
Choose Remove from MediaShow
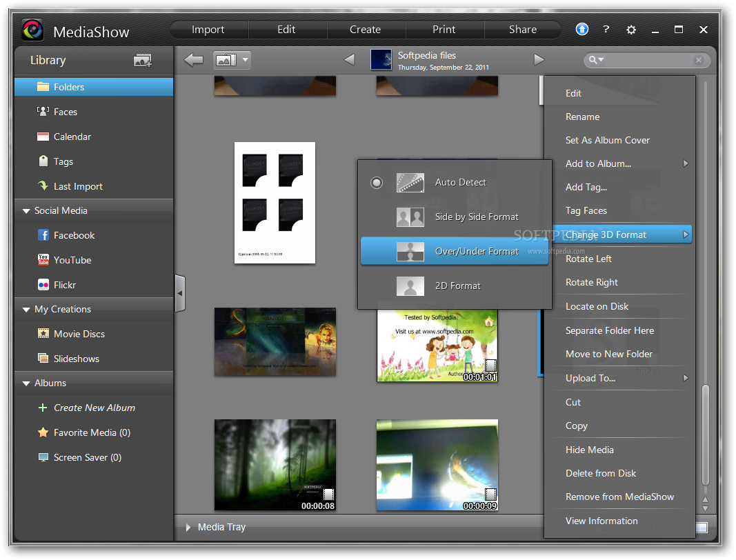click(x=619, y=497)
